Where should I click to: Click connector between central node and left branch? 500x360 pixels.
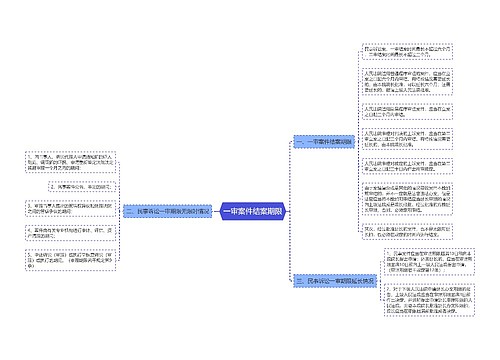(216, 211)
